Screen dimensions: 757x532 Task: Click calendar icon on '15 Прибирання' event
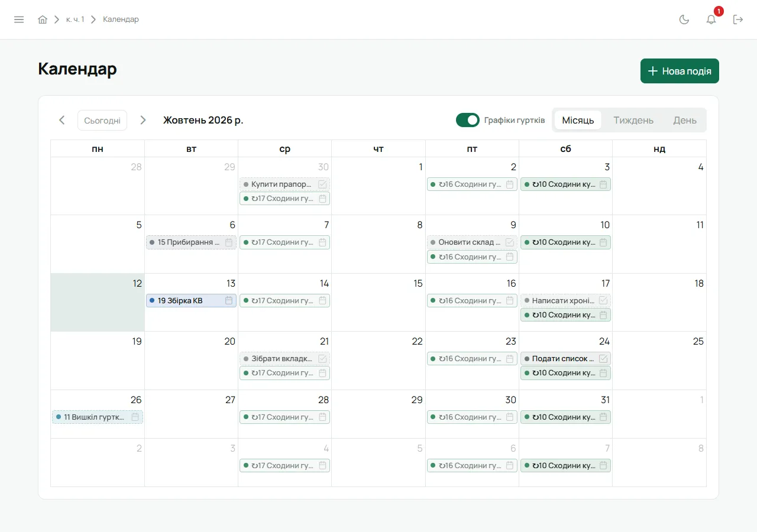(x=229, y=242)
